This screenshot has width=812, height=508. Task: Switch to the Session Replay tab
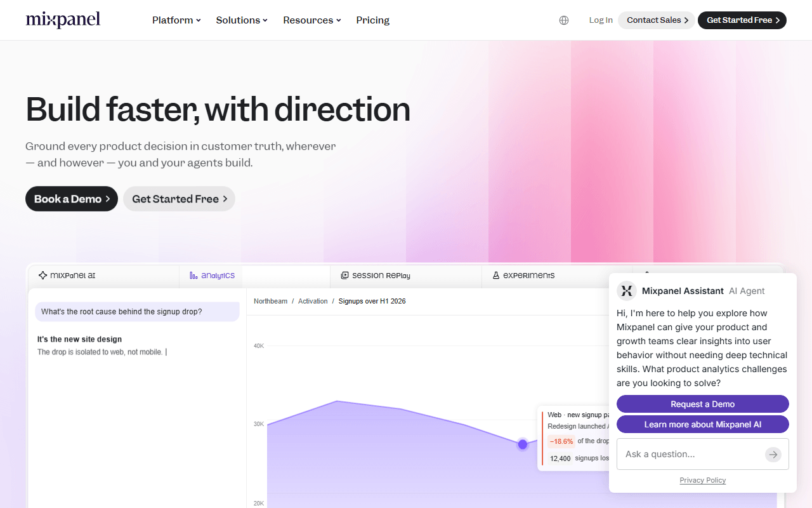(x=406, y=276)
